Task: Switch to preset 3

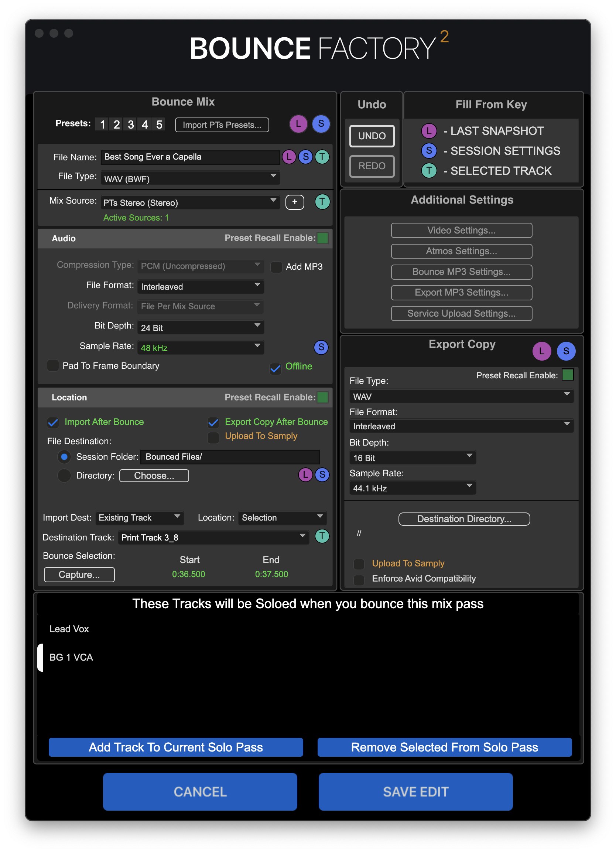Action: [x=130, y=125]
